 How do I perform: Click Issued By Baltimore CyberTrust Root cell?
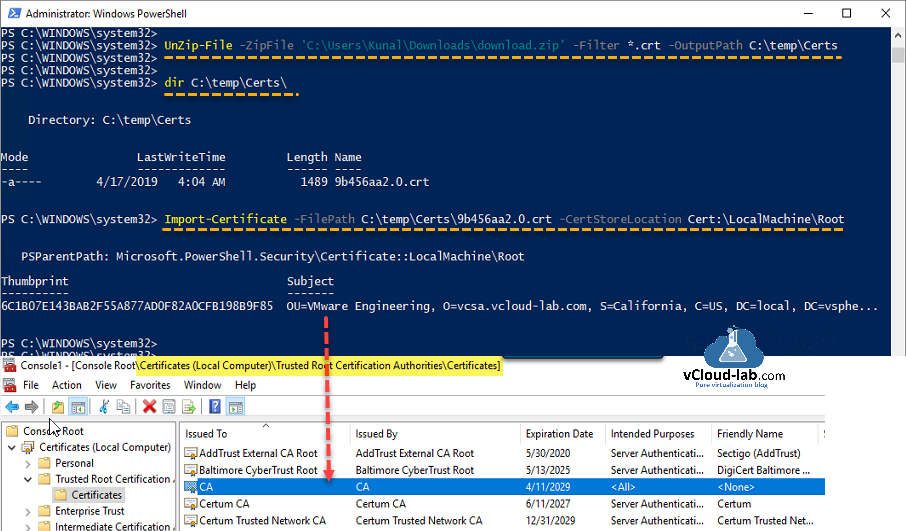click(x=414, y=470)
